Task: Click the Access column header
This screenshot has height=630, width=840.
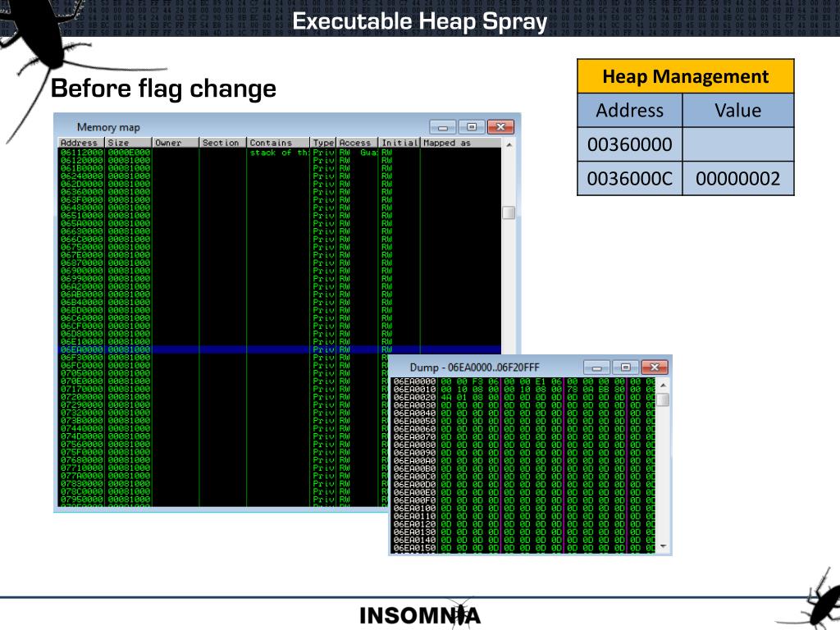Action: (x=357, y=143)
